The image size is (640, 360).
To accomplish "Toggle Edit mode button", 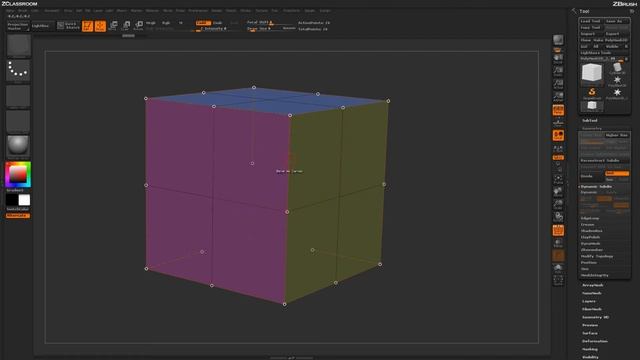I will click(87, 26).
